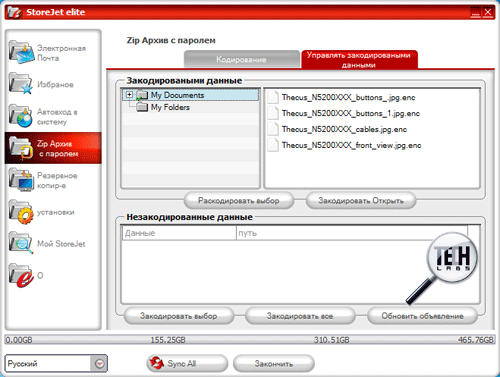The height and width of the screenshot is (377, 500).
Task: Select the My Documents tree row
Action: pos(190,95)
